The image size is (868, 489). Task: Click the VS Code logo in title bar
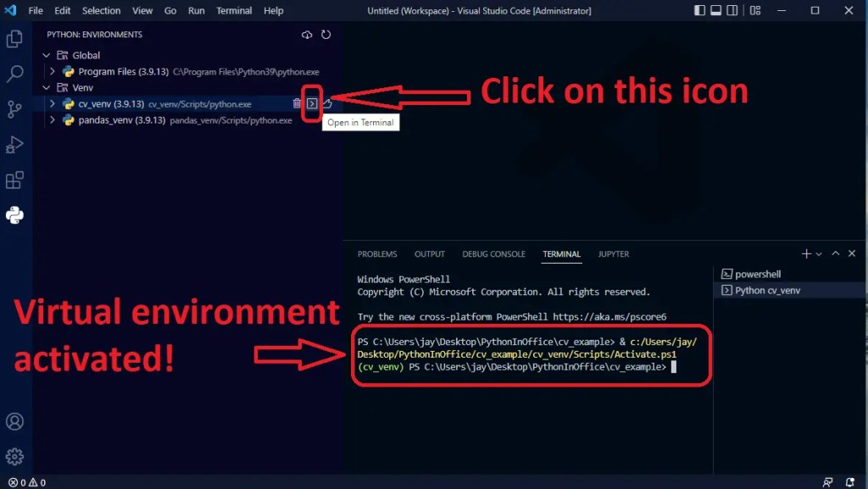[10, 10]
